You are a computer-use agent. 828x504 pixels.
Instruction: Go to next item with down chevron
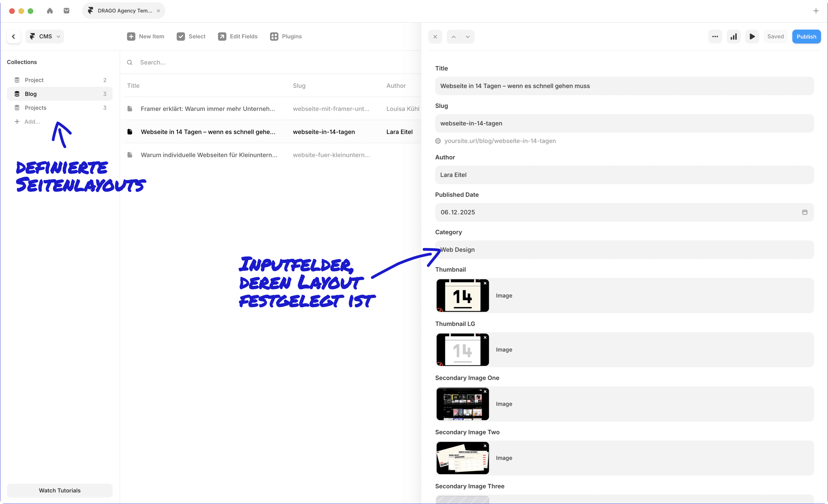(467, 37)
